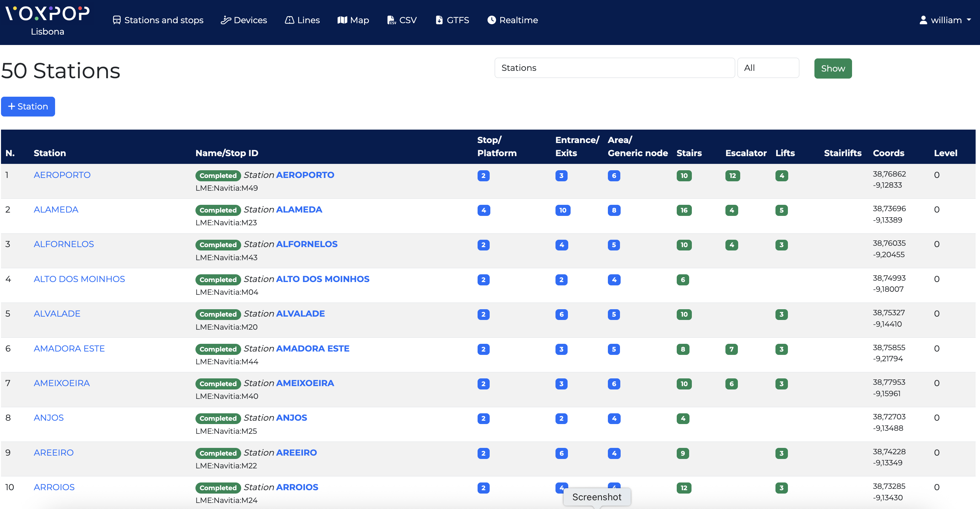Click the user profile icon
The height and width of the screenshot is (509, 980).
(923, 20)
